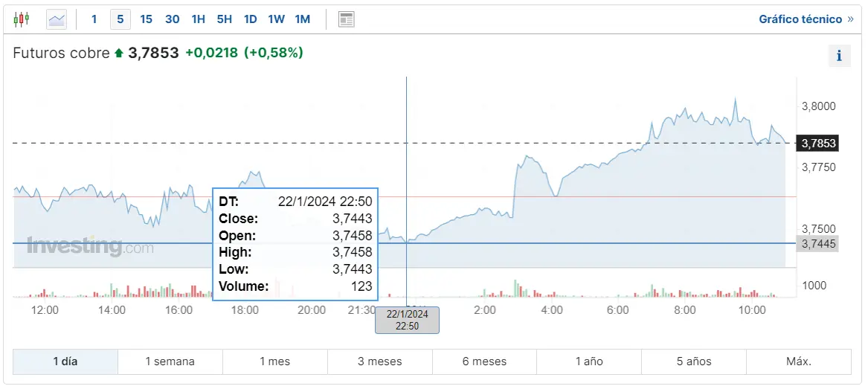Click the 22/1/2024 22:50 time marker
The image size is (868, 389).
tap(407, 320)
